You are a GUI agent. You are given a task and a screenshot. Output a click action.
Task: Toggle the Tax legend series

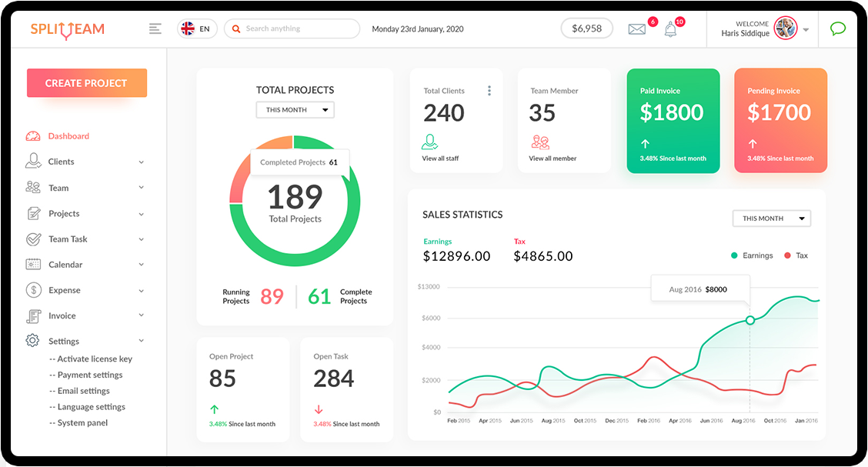pyautogui.click(x=796, y=255)
